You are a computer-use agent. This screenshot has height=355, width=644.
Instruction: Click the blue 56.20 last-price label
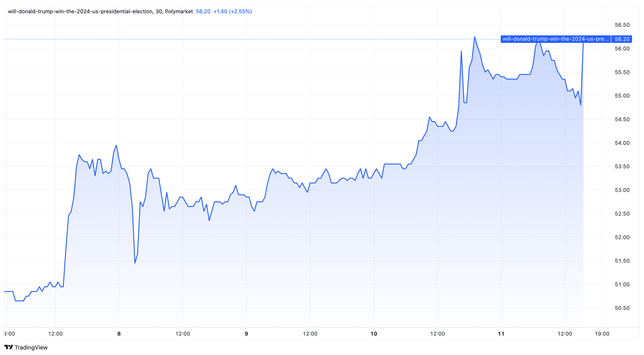pos(622,39)
